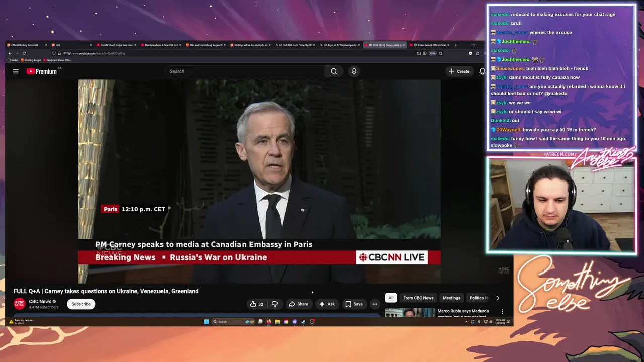
Task: Select the All filter chip
Action: 391,298
